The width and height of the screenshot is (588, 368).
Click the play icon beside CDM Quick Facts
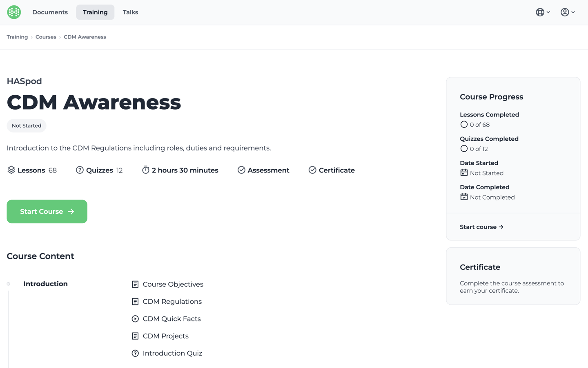(x=135, y=319)
